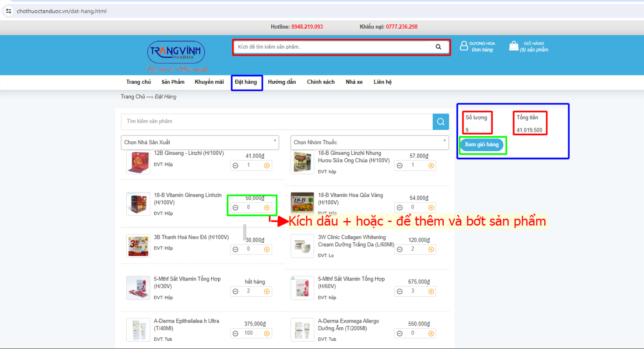Screen dimensions: 644x349
Task: Click the site info icon in address bar
Action: [9, 11]
